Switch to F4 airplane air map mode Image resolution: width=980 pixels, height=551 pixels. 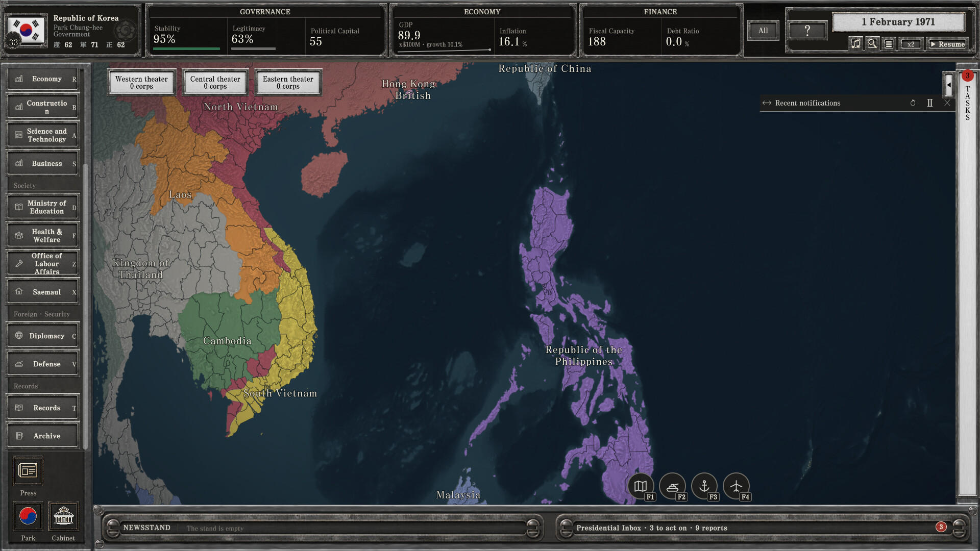(x=736, y=486)
